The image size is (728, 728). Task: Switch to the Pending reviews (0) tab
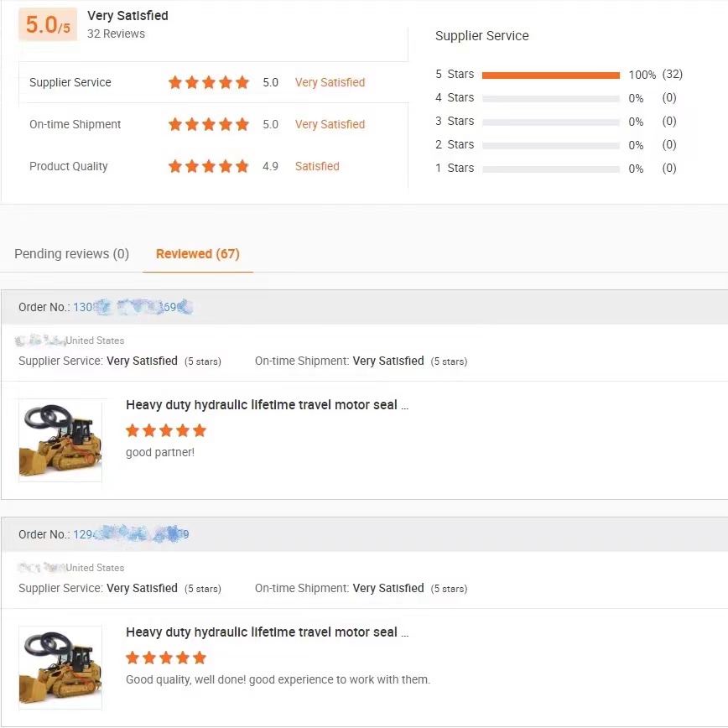pos(71,254)
